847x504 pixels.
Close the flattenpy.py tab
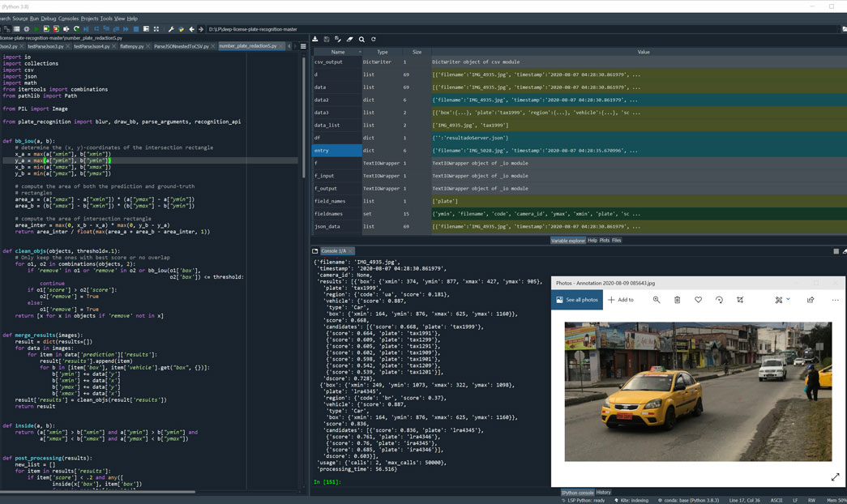(148, 46)
